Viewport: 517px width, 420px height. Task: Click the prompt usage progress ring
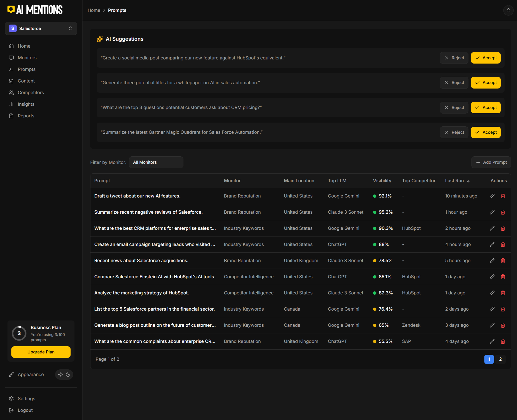pos(19,333)
